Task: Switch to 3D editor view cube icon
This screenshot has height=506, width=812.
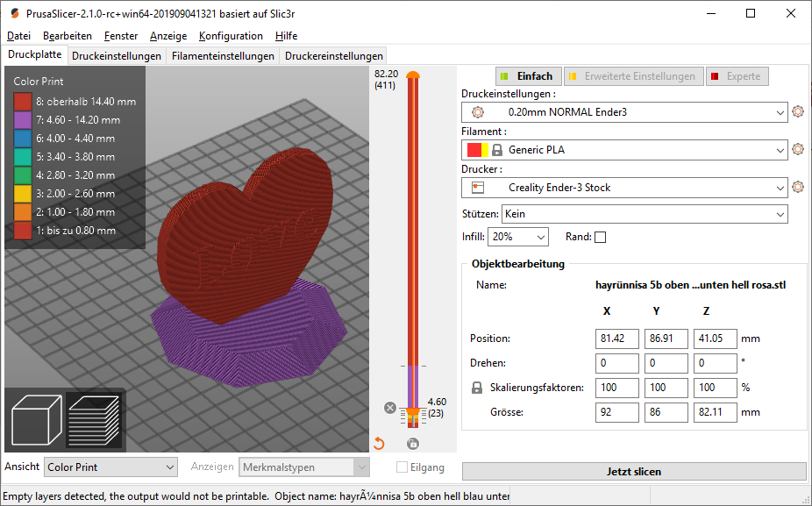Action: coord(37,420)
